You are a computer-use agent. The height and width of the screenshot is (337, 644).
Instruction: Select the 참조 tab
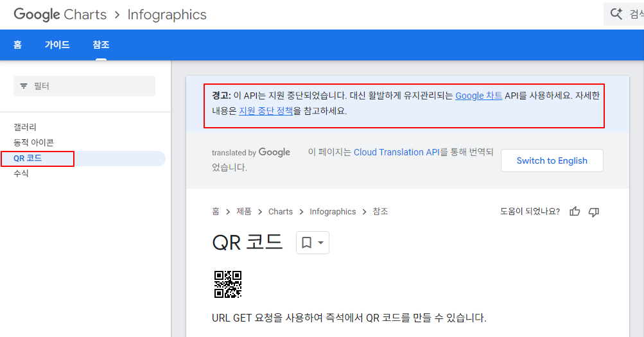(x=101, y=45)
